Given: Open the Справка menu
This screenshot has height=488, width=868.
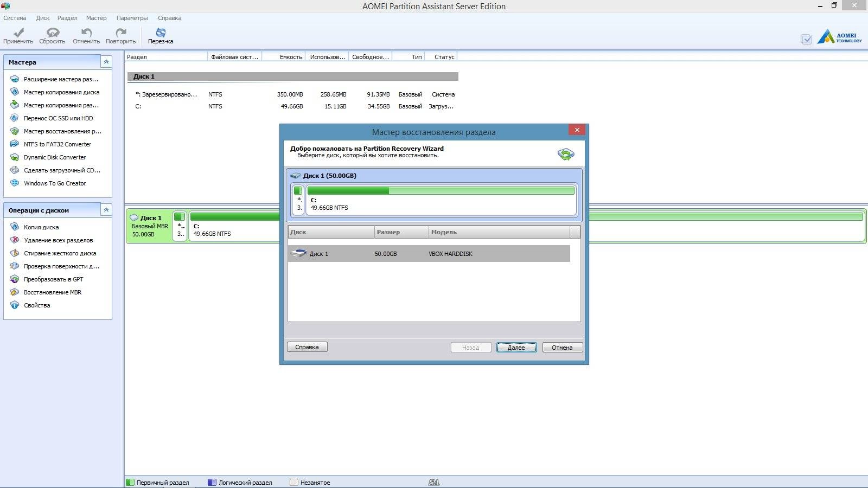Looking at the screenshot, I should (x=170, y=18).
